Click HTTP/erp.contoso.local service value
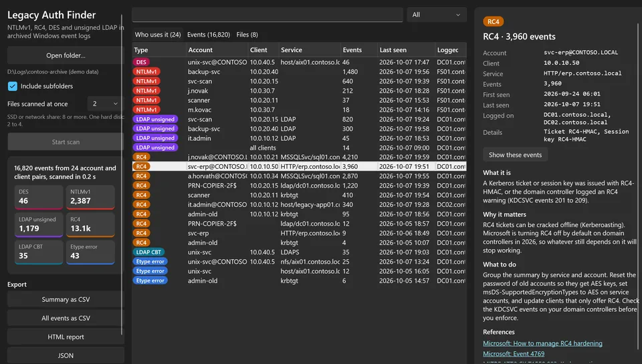The height and width of the screenshot is (364, 642). click(582, 73)
